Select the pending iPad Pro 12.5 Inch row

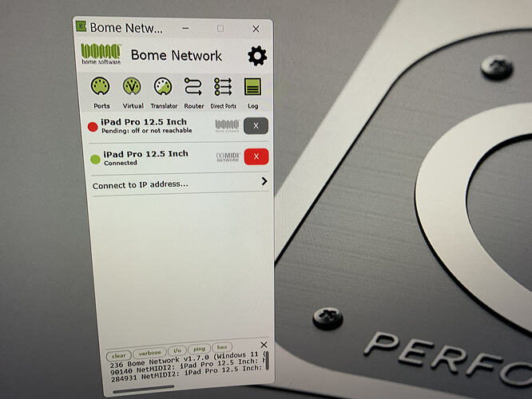(178, 126)
